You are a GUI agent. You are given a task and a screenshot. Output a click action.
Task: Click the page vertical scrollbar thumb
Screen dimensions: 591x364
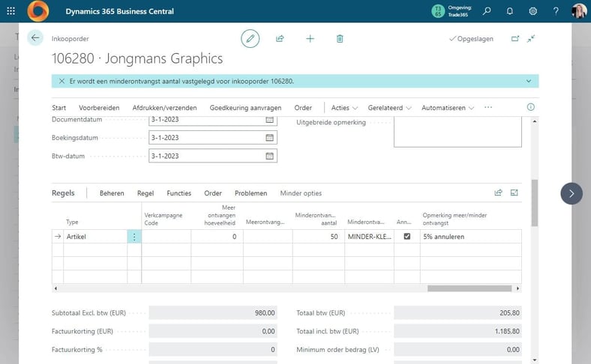tap(535, 202)
